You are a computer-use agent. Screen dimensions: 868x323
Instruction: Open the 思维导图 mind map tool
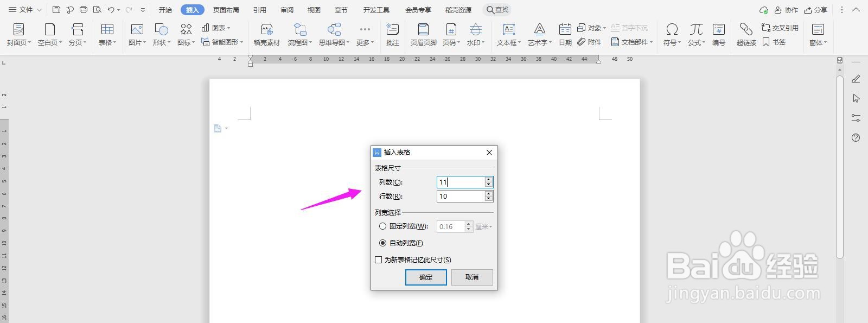334,35
